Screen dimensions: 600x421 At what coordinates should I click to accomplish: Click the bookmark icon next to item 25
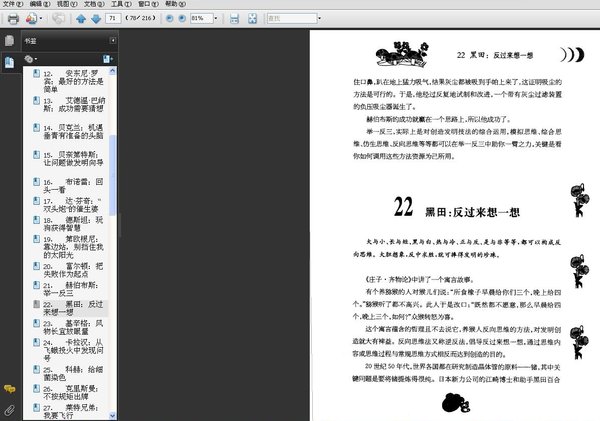coord(36,369)
